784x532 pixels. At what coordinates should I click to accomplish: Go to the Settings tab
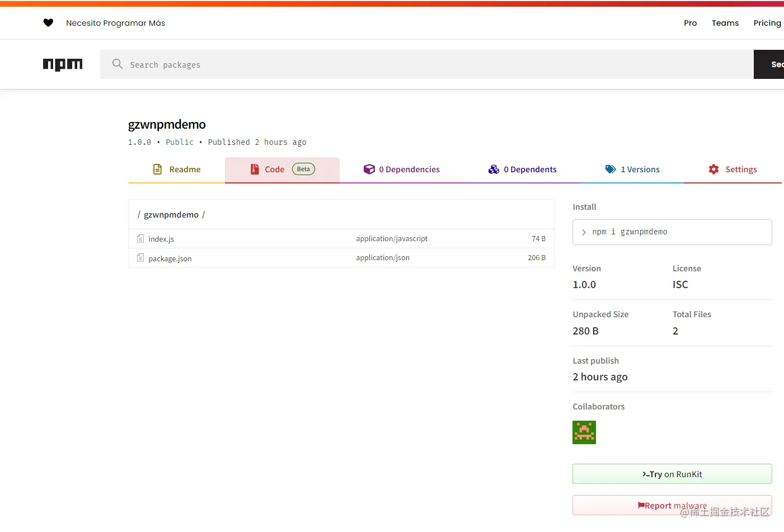(x=733, y=170)
